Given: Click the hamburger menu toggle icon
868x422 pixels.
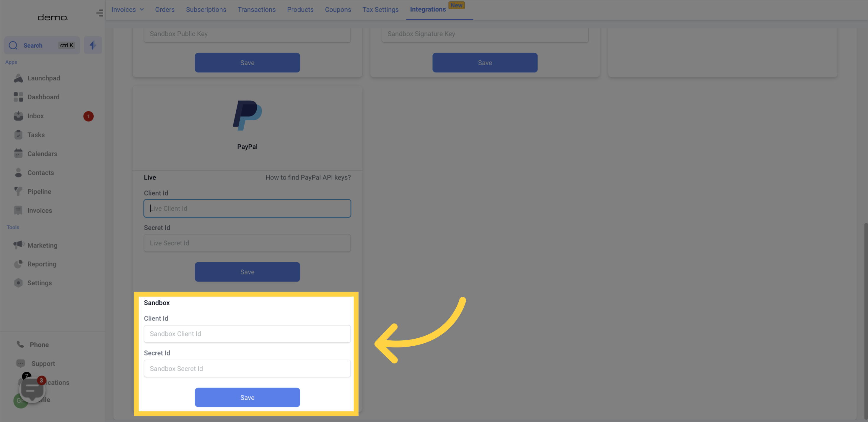Looking at the screenshot, I should click(100, 13).
